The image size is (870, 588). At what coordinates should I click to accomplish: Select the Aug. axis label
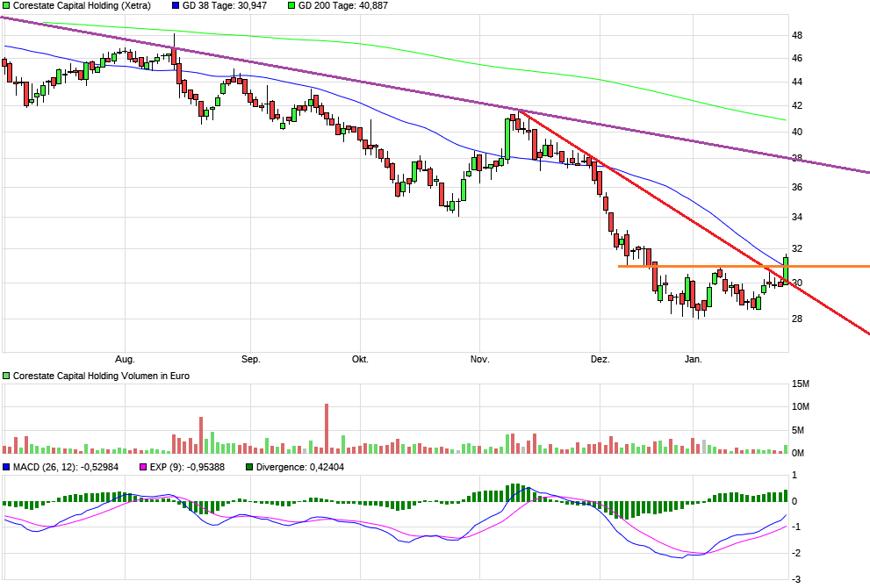tap(124, 359)
